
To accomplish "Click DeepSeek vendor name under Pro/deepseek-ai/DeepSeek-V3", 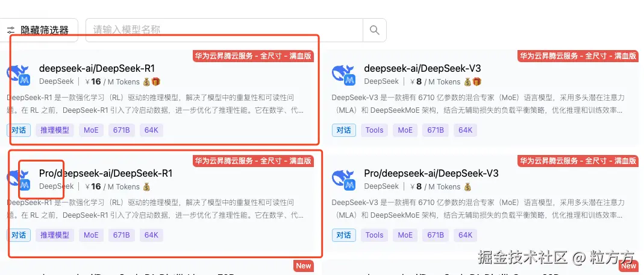I will (x=381, y=186).
